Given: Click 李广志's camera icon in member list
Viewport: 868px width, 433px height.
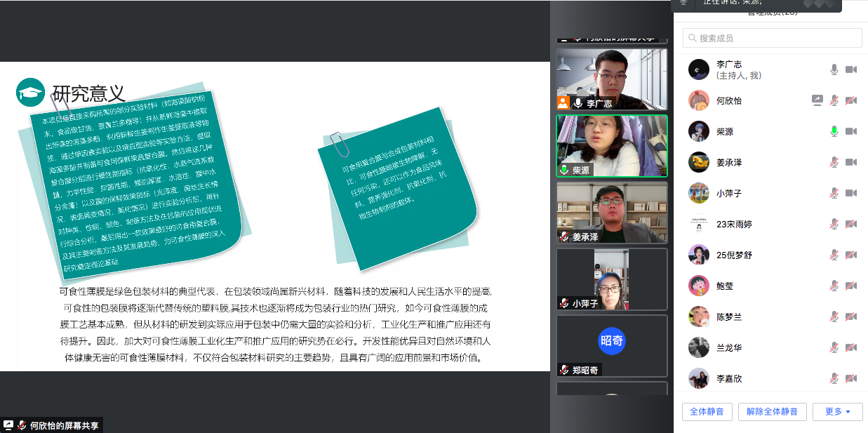Looking at the screenshot, I should pyautogui.click(x=850, y=69).
